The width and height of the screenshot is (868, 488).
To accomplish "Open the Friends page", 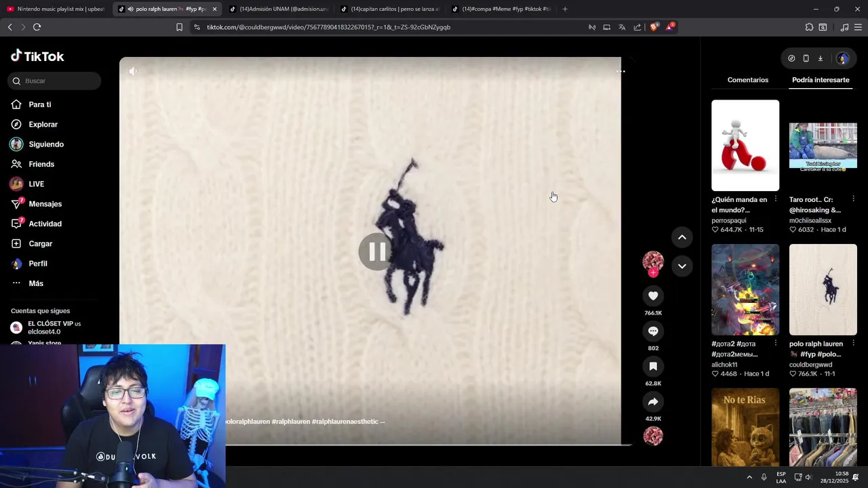I will tap(41, 164).
